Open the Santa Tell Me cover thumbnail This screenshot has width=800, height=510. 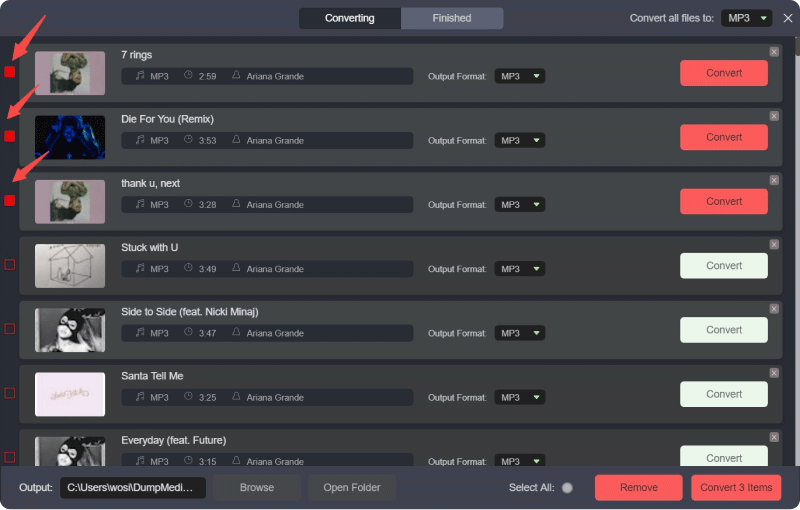(x=70, y=394)
